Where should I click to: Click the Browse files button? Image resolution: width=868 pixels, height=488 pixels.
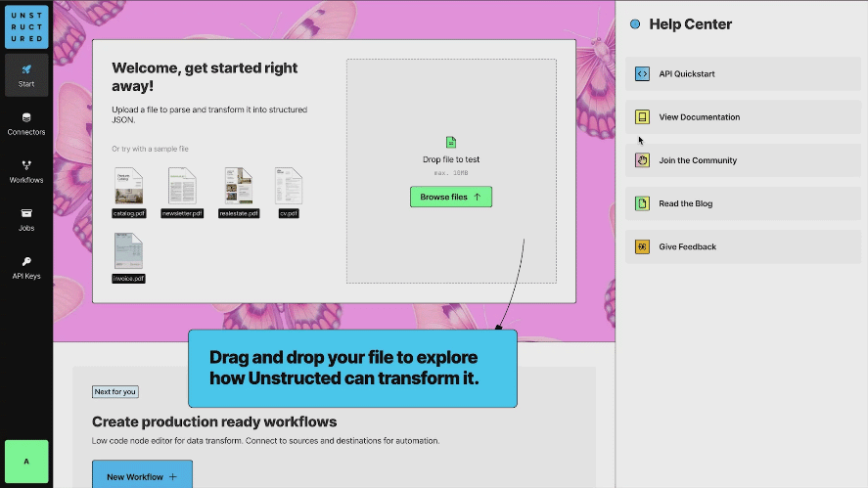(450, 197)
